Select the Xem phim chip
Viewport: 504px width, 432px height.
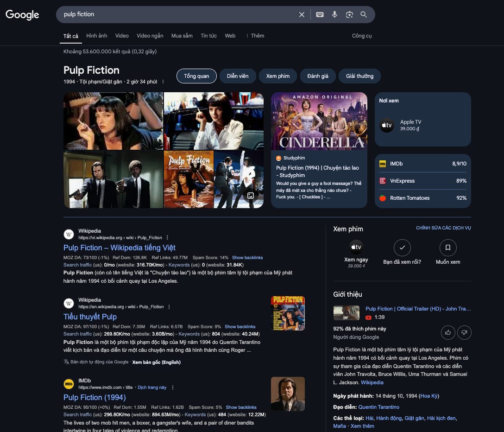[x=278, y=76]
